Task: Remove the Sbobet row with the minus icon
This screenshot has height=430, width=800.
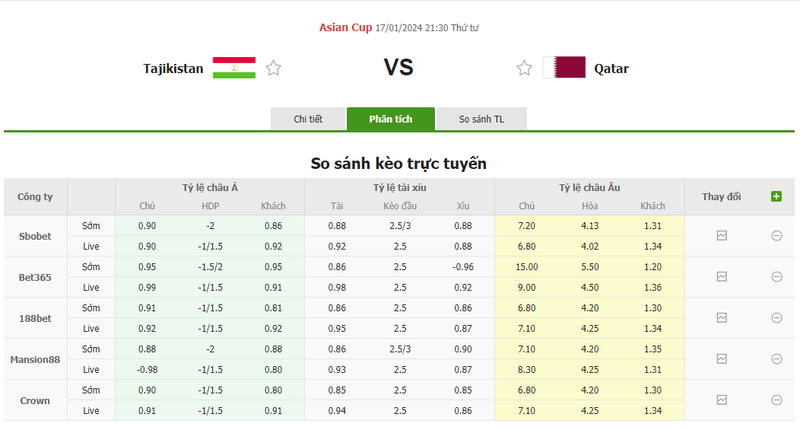Action: (776, 236)
